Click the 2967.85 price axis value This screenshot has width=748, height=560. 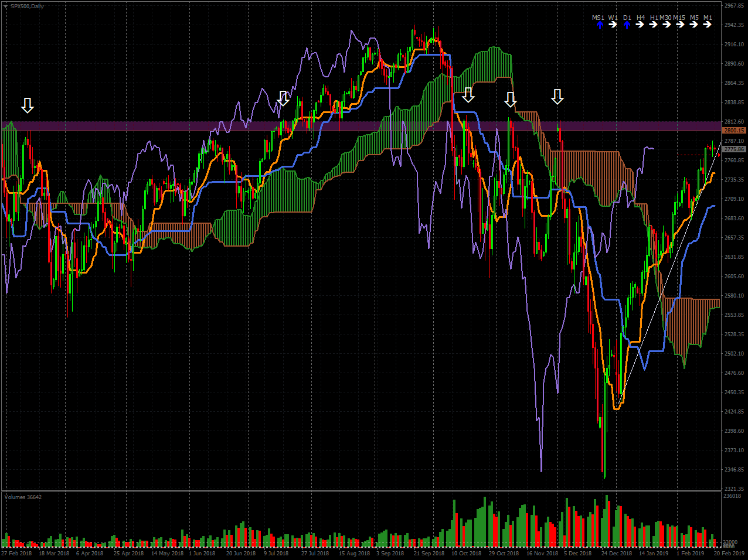(734, 6)
